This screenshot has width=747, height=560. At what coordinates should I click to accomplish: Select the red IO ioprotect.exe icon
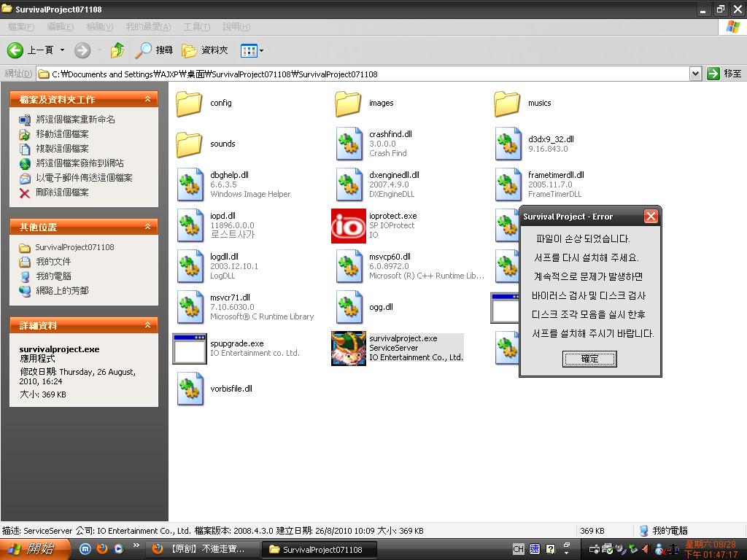click(349, 226)
